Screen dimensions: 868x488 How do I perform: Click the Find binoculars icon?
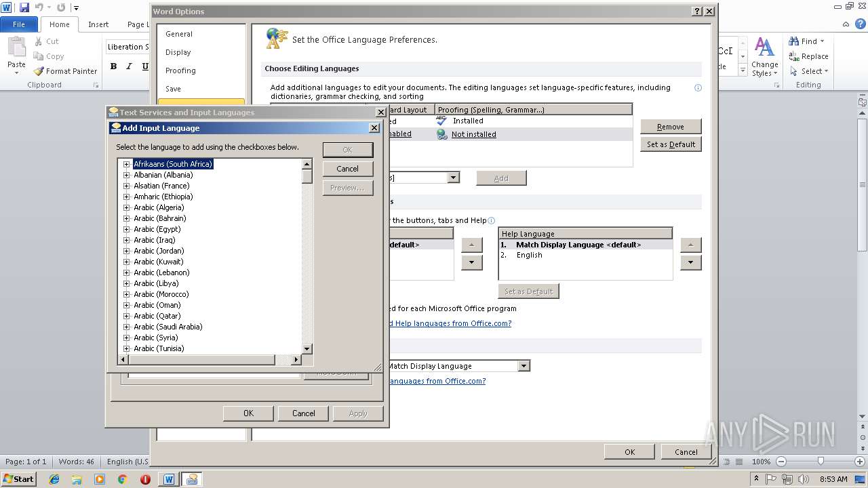pos(793,41)
